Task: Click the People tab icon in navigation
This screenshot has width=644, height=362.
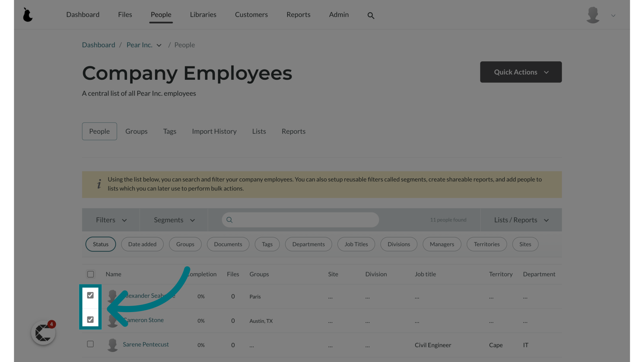Action: (x=161, y=14)
